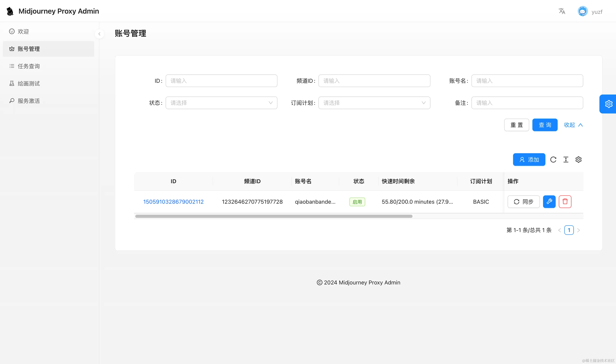Click the 查询 query button
The image size is (616, 364).
pos(545,125)
